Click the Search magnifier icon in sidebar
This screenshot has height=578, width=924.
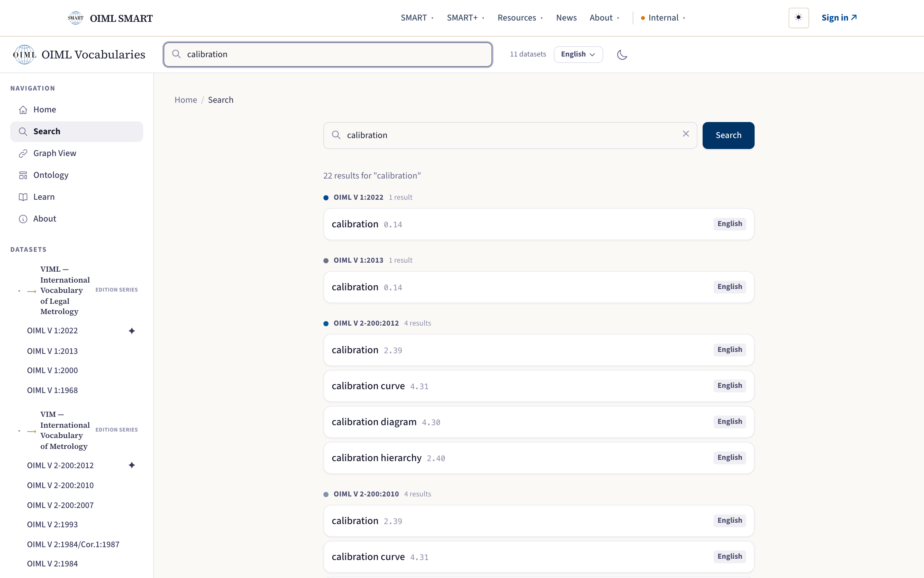coord(23,132)
